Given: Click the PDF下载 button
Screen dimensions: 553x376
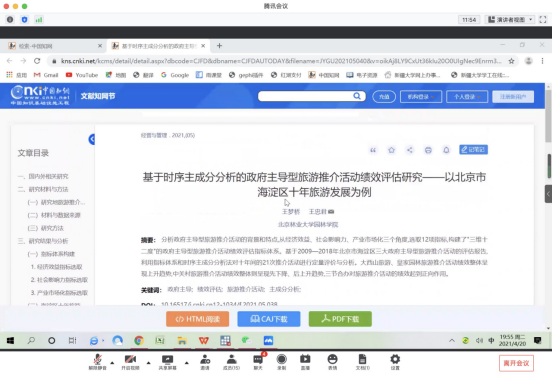Looking at the screenshot, I should pyautogui.click(x=340, y=319).
